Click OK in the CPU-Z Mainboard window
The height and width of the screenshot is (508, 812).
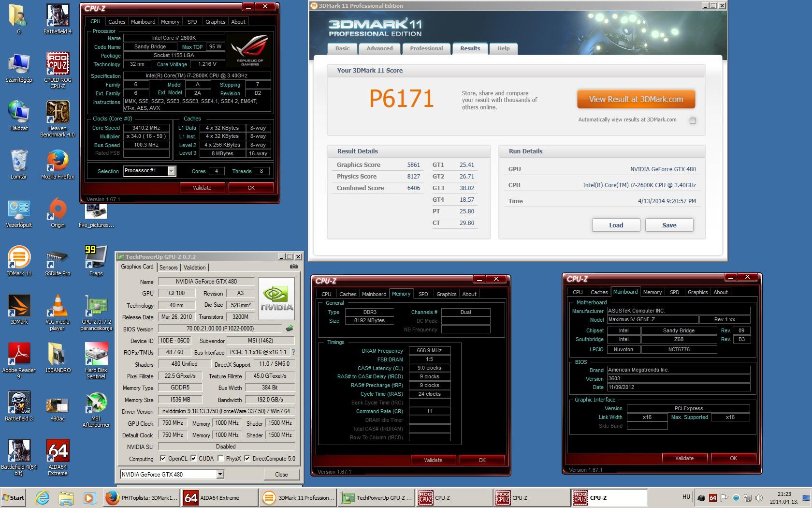[x=733, y=458]
